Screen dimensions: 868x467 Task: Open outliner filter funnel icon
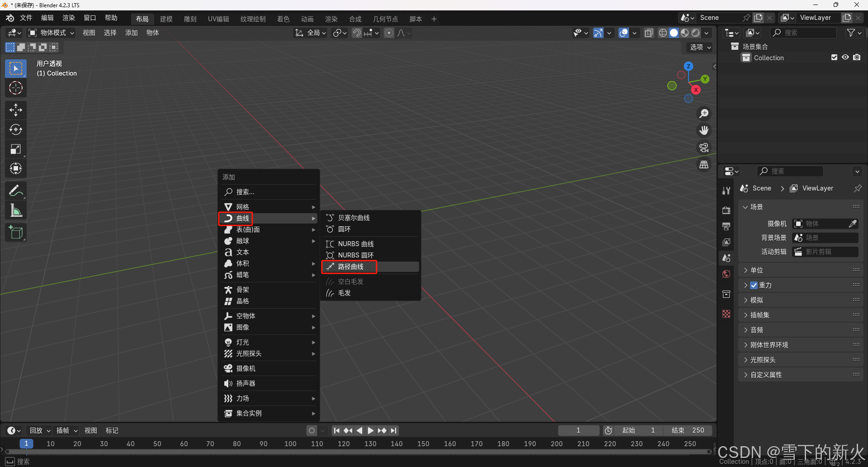pos(851,33)
